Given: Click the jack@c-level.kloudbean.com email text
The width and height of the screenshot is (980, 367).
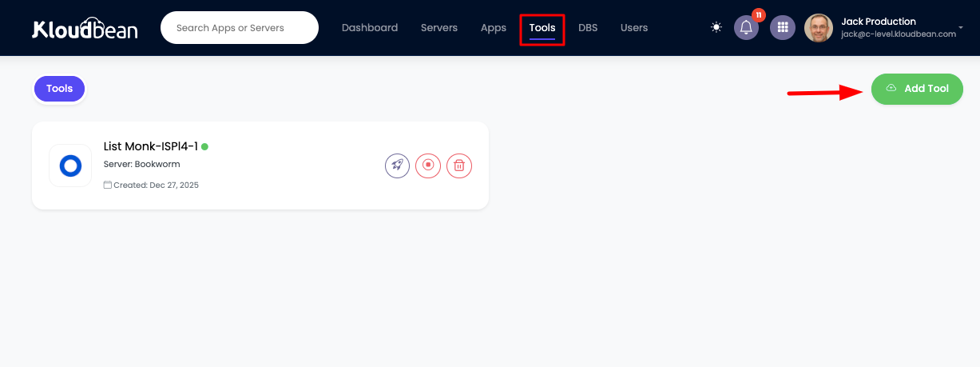Looking at the screenshot, I should coord(899,34).
